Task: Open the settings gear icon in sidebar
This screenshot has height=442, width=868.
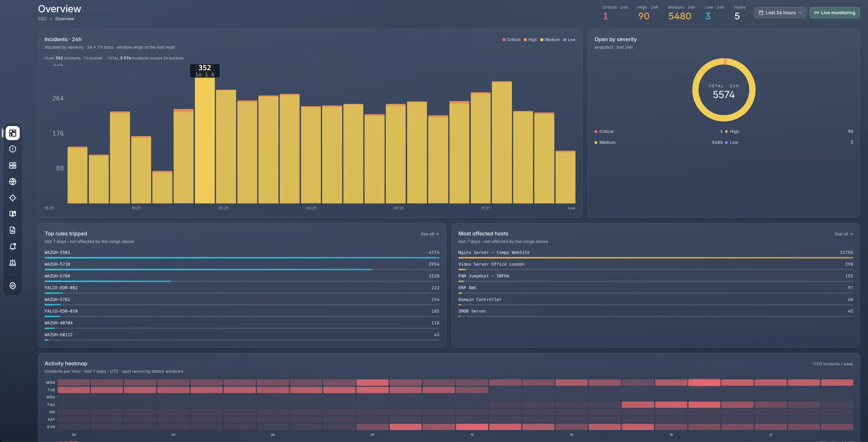Action: 13,286
